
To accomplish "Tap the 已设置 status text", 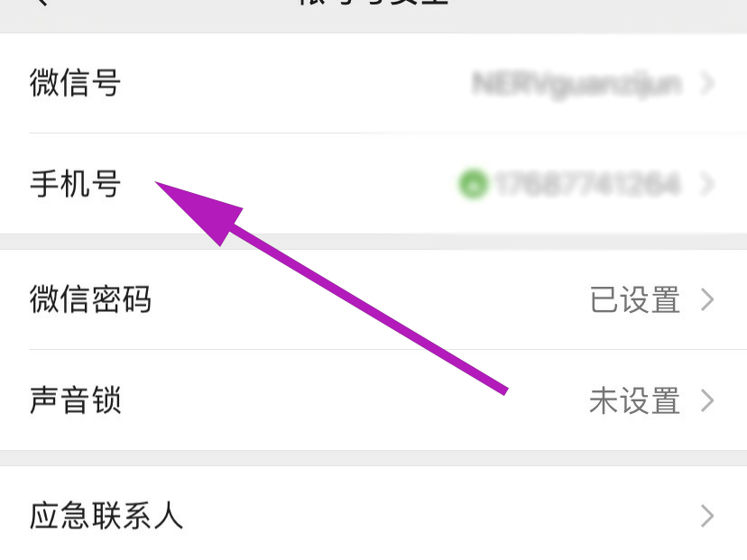I will pos(635,299).
